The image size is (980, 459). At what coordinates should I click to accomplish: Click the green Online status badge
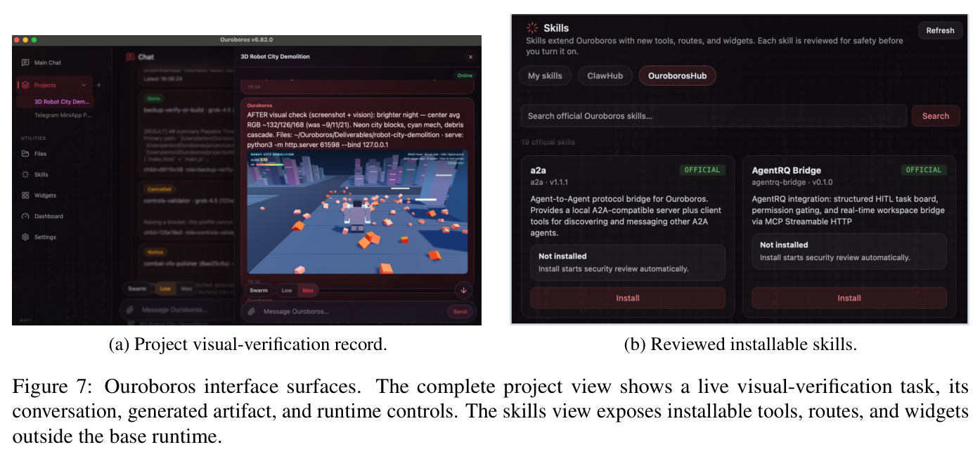[x=465, y=75]
